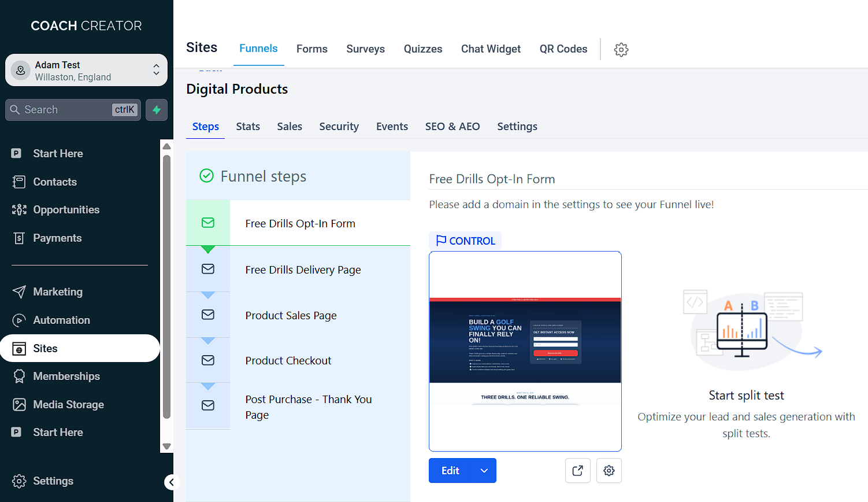Viewport: 868px width, 502px height.
Task: Open the funnel Sales tab
Action: tap(290, 127)
